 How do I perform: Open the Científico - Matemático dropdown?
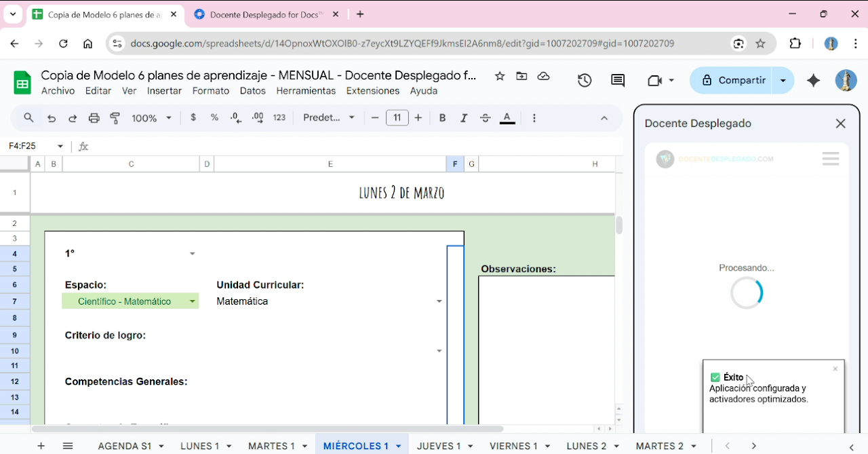(x=193, y=301)
